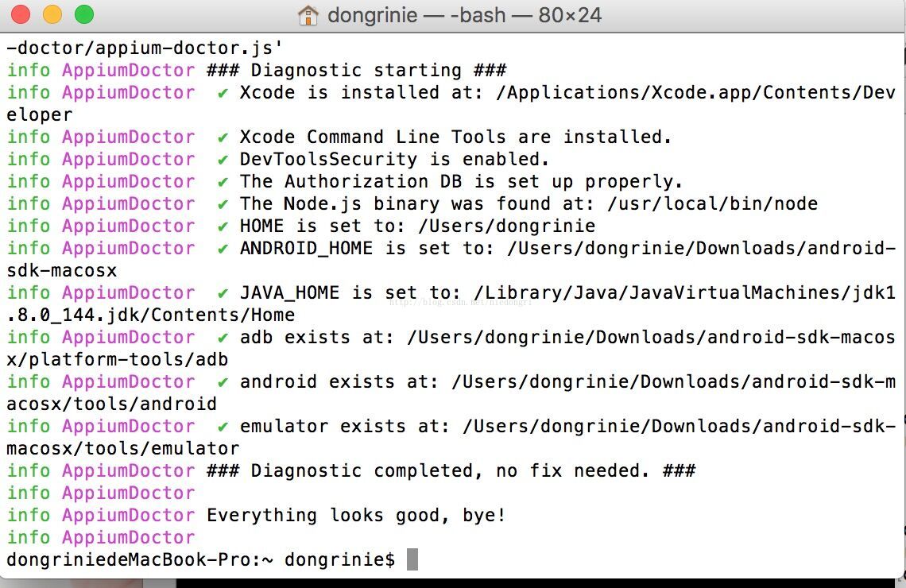This screenshot has height=588, width=906.
Task: Click the wrapped line 'eloper'
Action: tap(39, 115)
